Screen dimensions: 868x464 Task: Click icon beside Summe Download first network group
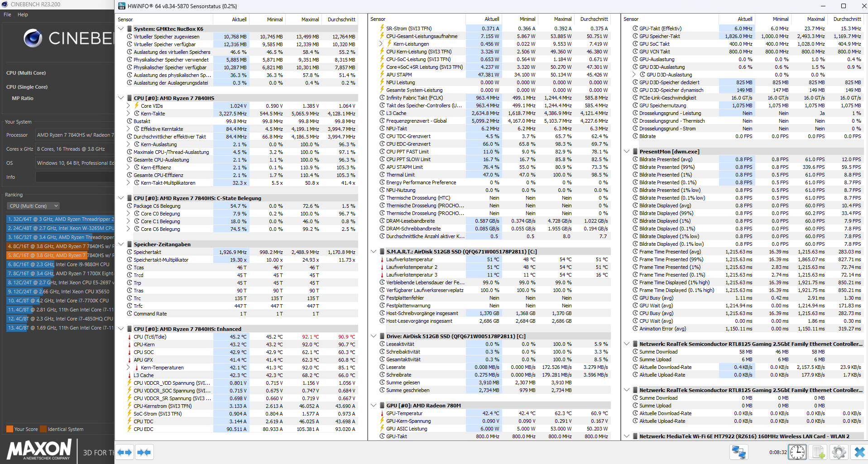click(635, 352)
